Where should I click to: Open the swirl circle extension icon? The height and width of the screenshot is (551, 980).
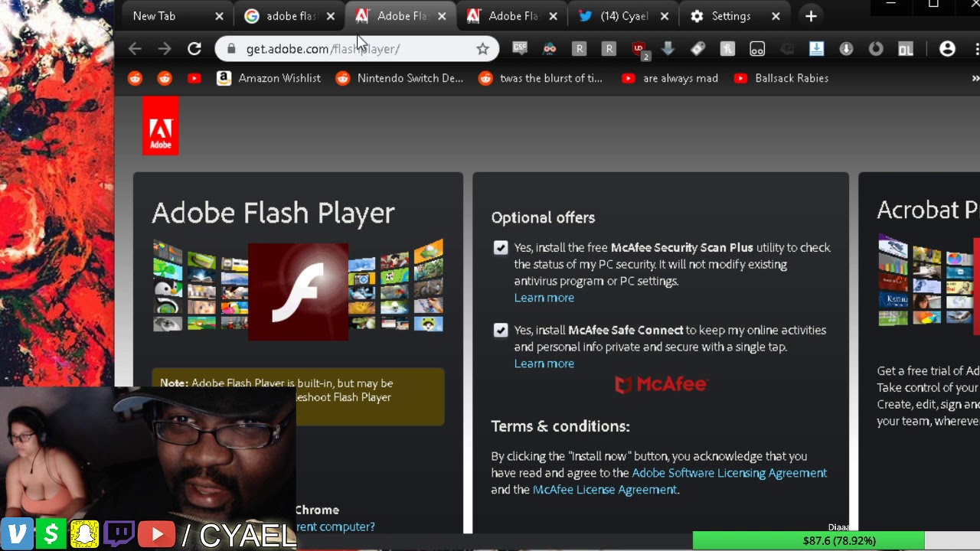[x=876, y=49]
